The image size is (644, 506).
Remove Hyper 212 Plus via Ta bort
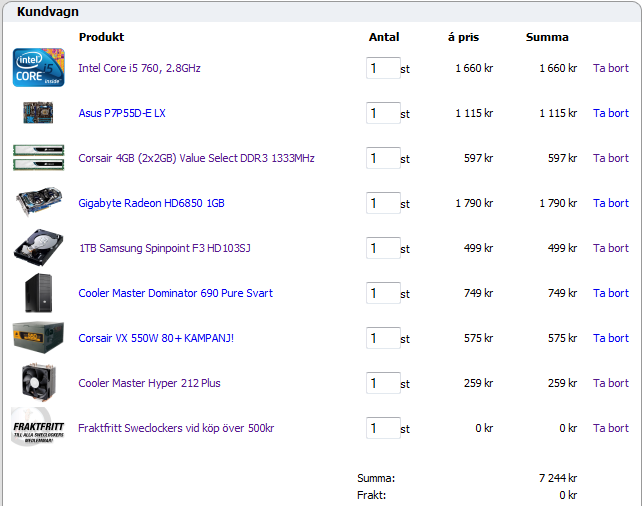coord(611,383)
